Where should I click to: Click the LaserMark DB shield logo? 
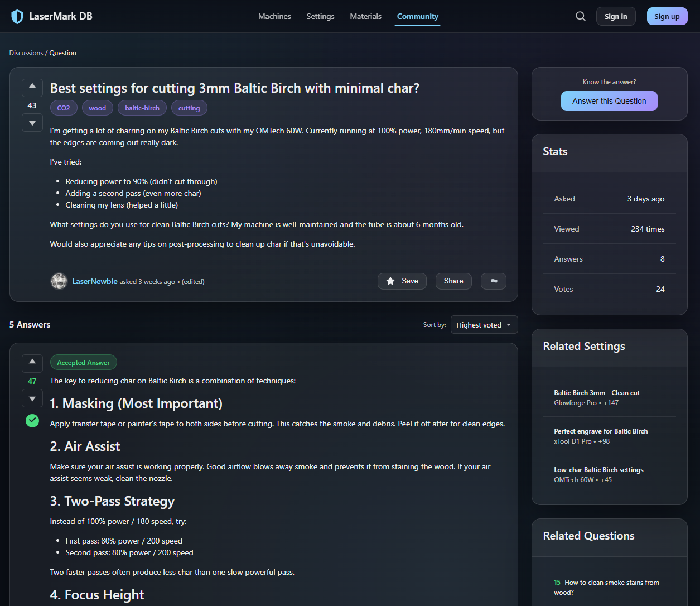tap(17, 16)
